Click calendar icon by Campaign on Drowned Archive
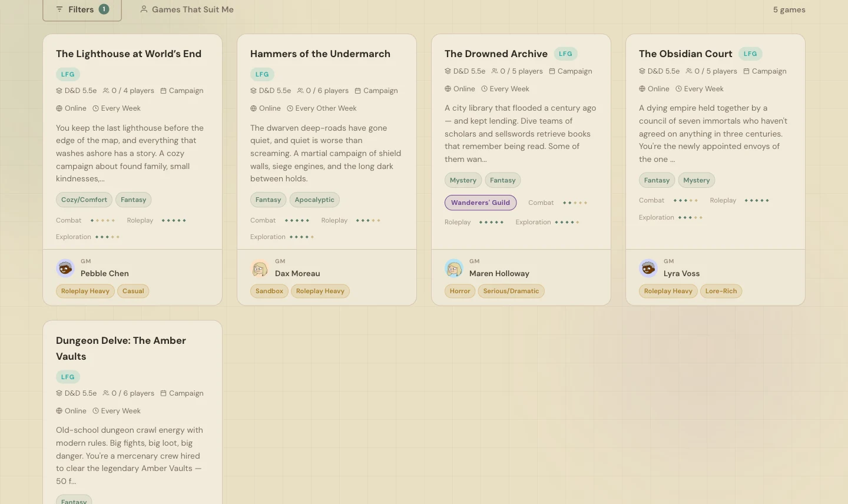848x504 pixels. click(552, 71)
